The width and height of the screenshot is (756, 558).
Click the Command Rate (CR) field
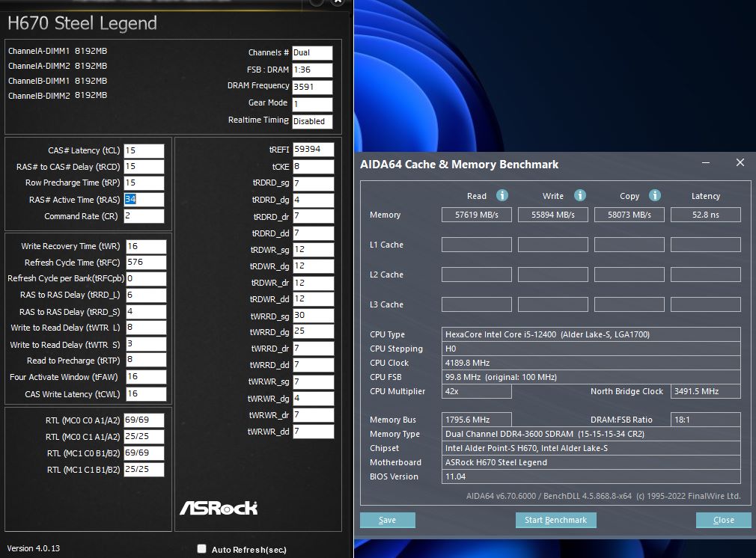point(144,216)
